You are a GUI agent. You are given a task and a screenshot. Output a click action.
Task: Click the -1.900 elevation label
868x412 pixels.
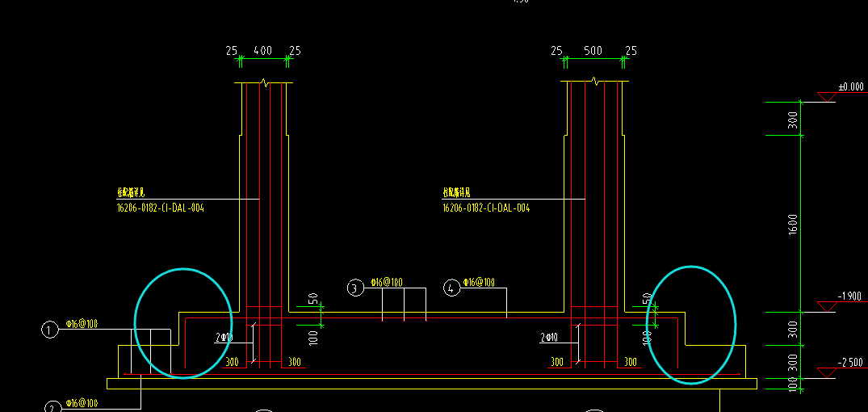[x=849, y=296]
